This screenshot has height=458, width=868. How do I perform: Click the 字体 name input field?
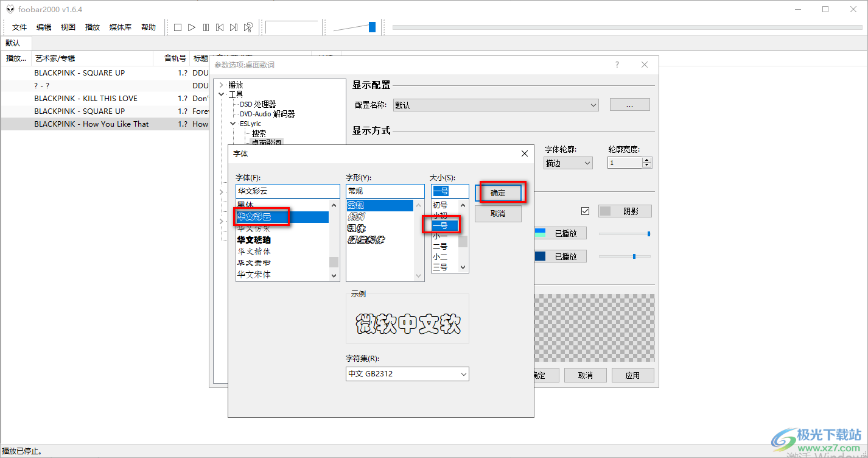coord(288,191)
